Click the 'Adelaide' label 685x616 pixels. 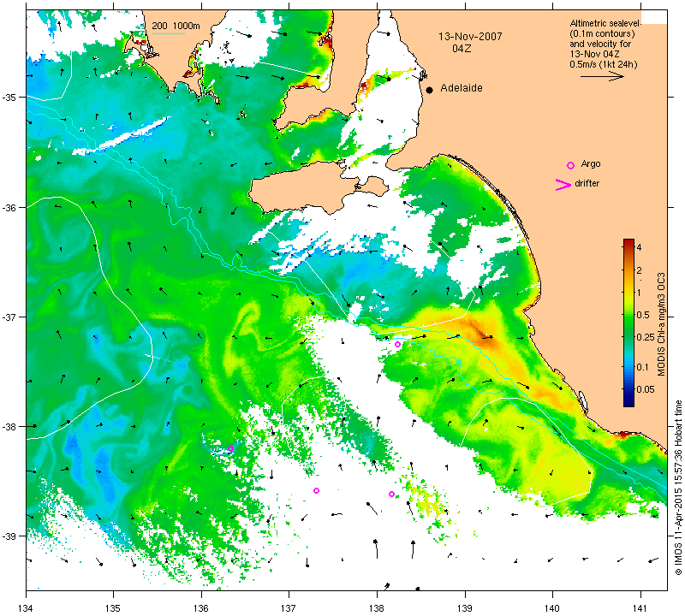[462, 88]
